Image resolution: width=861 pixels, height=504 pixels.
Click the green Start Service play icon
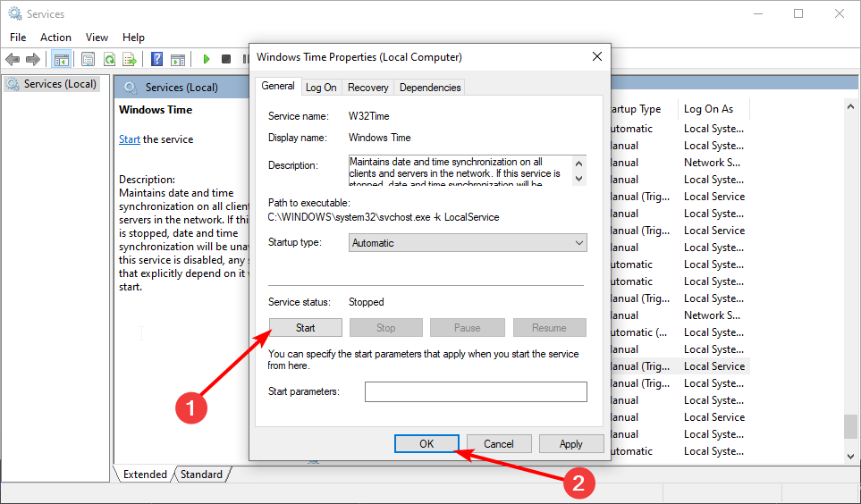[x=206, y=59]
